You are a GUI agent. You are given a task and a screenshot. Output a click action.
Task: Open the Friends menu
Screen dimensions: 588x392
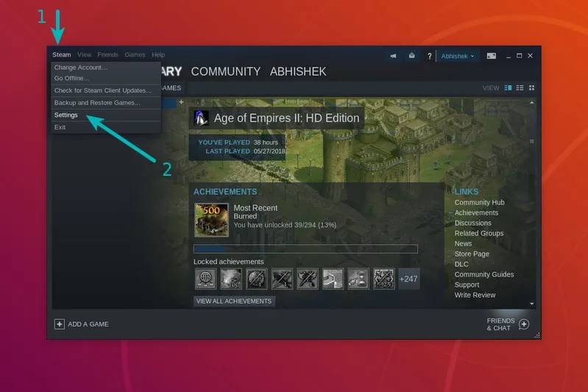[107, 54]
